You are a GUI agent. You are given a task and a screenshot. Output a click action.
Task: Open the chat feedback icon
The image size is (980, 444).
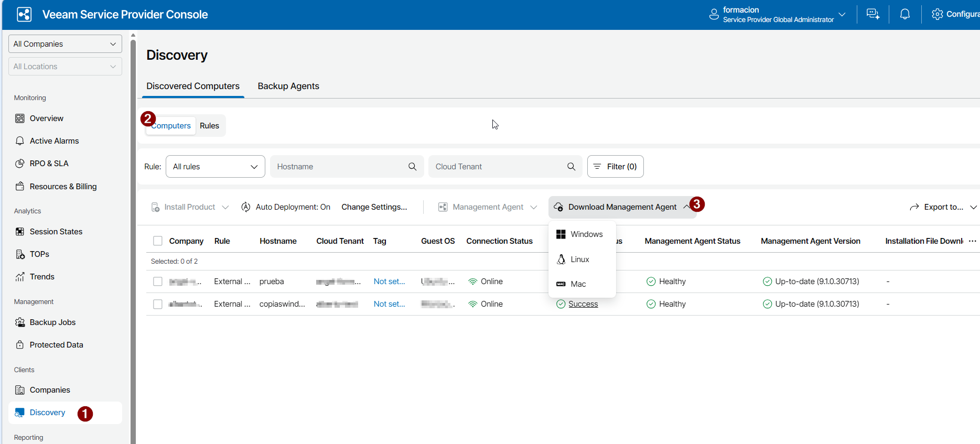[x=873, y=15]
